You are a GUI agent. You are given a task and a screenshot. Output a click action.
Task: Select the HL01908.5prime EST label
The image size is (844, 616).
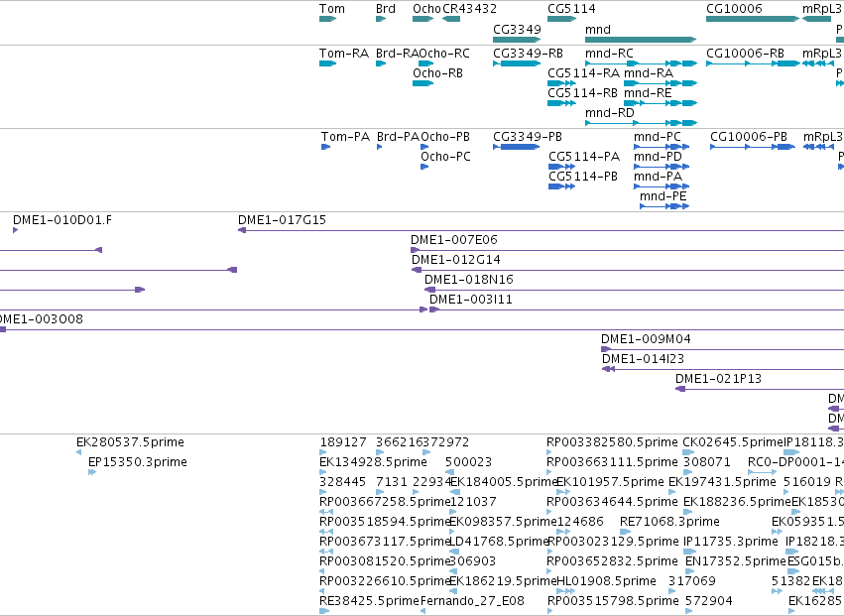pos(607,582)
